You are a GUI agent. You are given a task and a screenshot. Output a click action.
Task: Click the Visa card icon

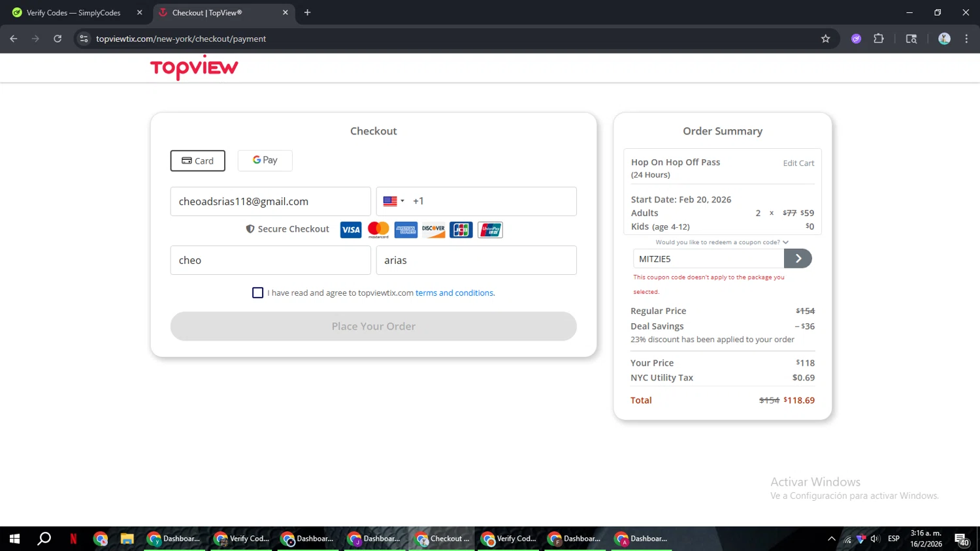(x=351, y=230)
